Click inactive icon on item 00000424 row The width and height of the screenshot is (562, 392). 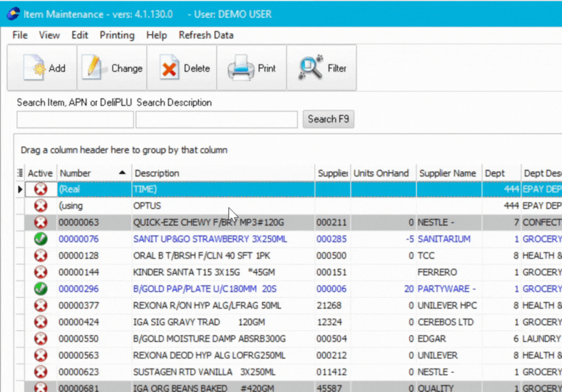pyautogui.click(x=40, y=322)
